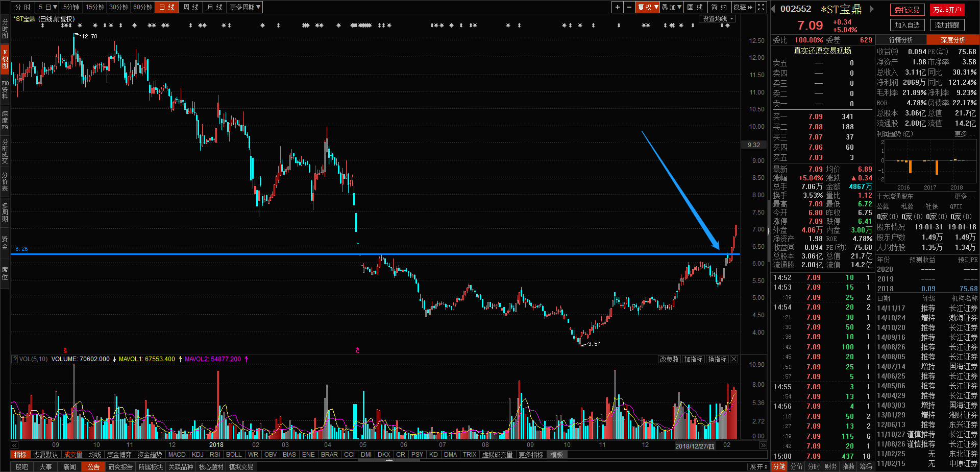Open the 复权 adjustment dropdown

648,7
